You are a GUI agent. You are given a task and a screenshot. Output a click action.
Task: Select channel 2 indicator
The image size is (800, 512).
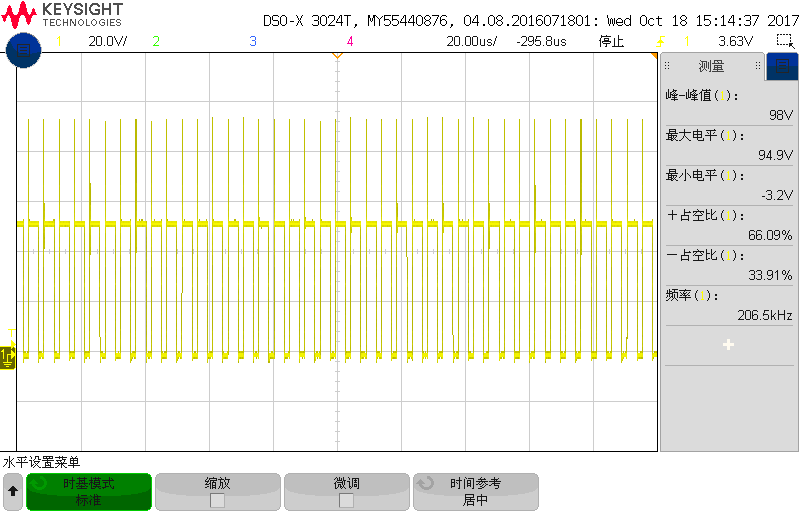(x=156, y=41)
